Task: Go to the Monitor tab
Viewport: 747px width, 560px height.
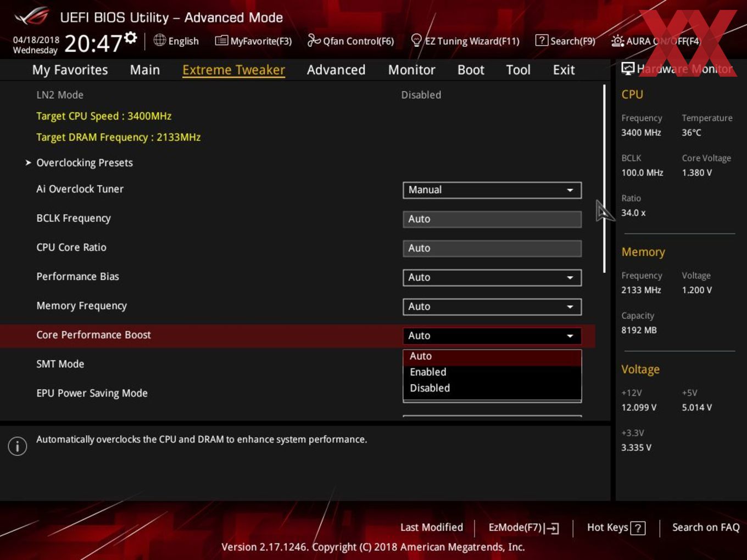Action: tap(411, 70)
